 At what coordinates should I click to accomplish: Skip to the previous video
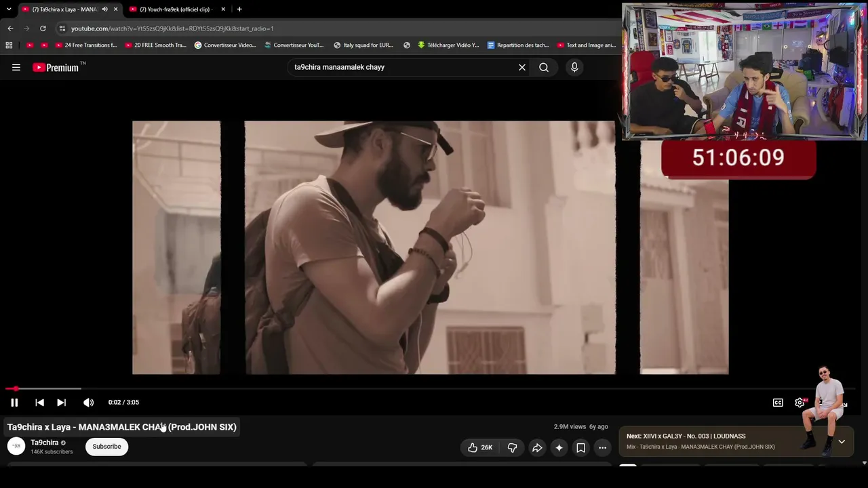pos(39,403)
